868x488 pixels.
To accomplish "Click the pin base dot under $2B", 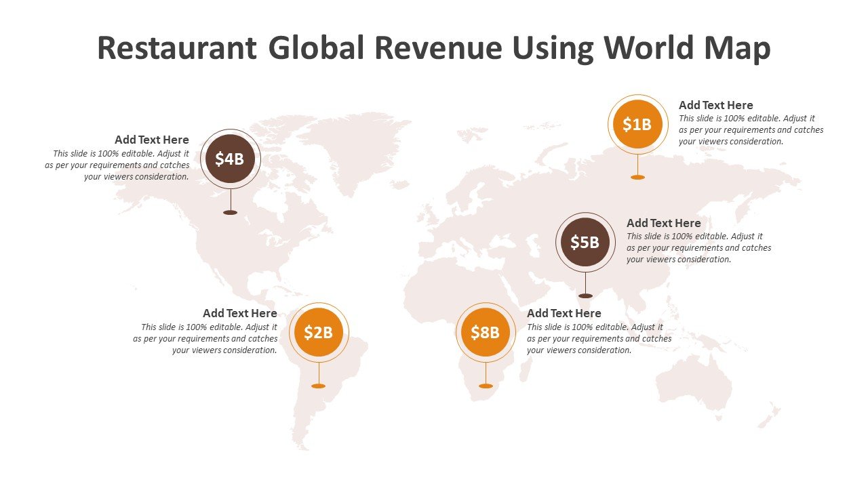I will click(319, 386).
